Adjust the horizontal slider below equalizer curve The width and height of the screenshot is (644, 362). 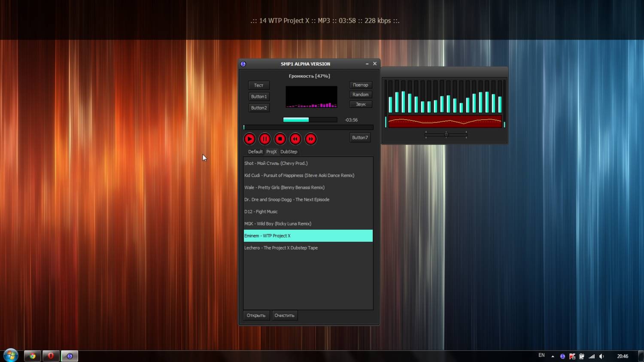pos(446,135)
